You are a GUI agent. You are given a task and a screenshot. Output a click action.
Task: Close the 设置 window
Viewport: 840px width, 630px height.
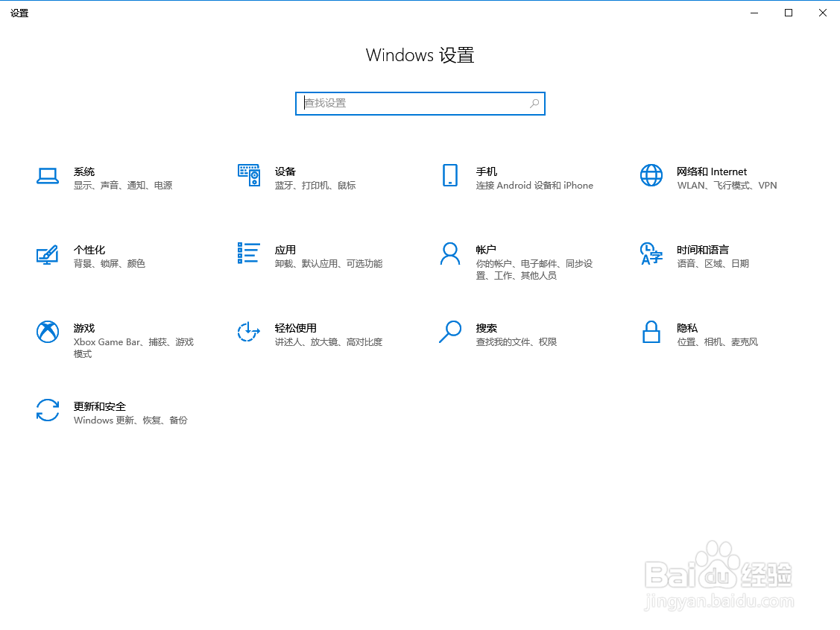pyautogui.click(x=823, y=13)
